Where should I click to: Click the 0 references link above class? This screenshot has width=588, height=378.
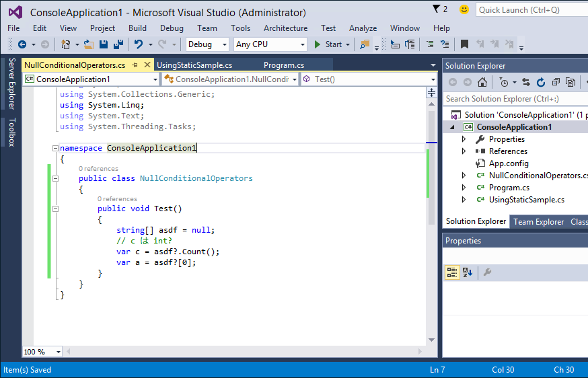(98, 169)
